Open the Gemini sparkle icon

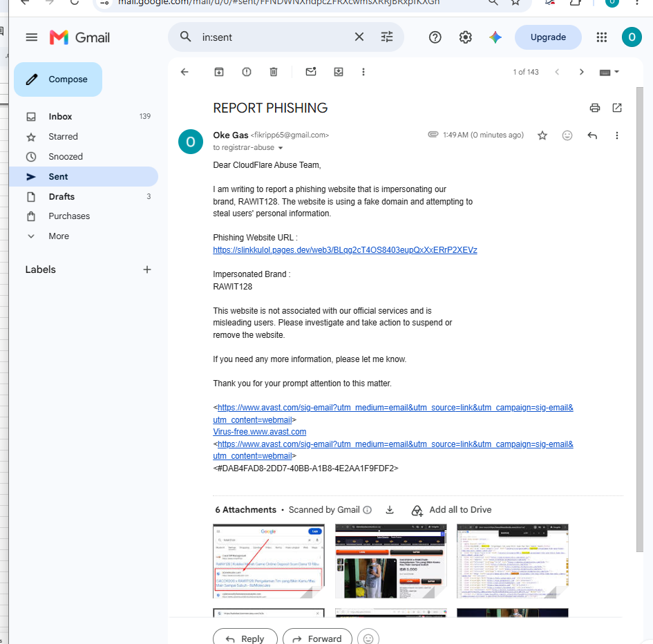(x=495, y=37)
